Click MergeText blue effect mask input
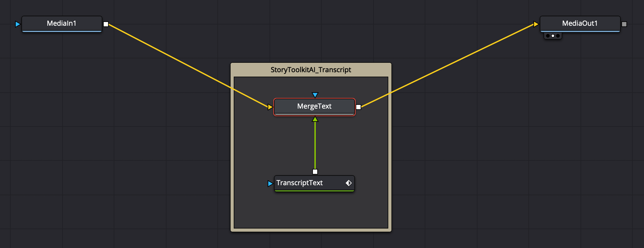This screenshot has height=248, width=644. [315, 95]
